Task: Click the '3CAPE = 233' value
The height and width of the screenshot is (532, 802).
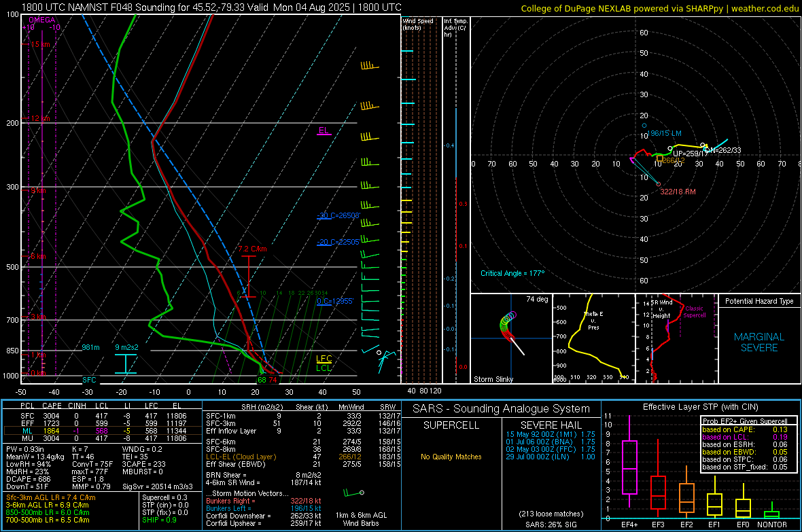Action: (143, 464)
